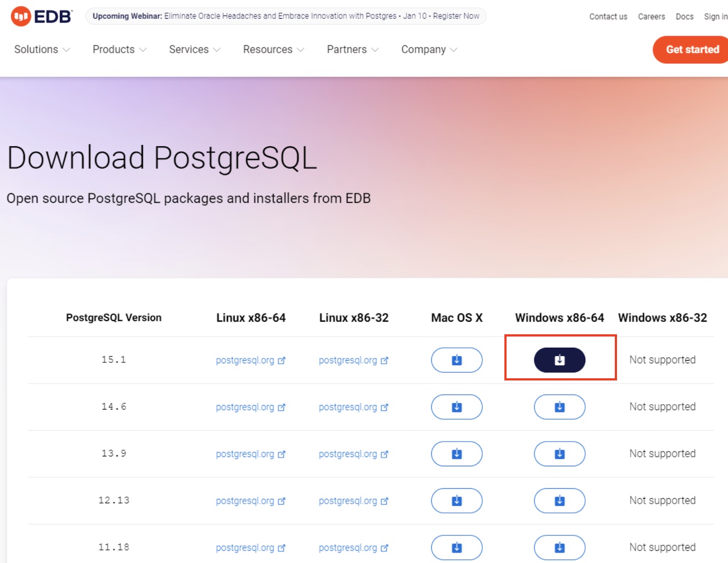This screenshot has height=563, width=728.
Task: Open the Docs link
Action: 685,16
